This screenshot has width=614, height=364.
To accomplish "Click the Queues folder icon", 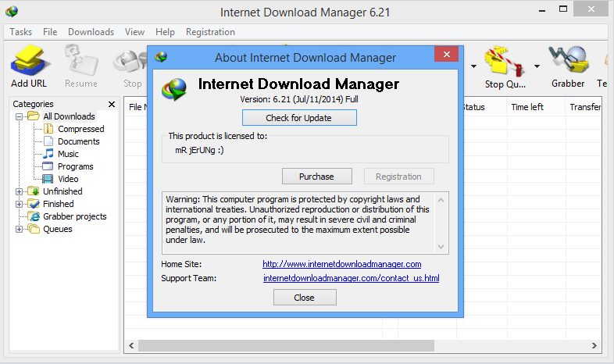I will click(34, 229).
